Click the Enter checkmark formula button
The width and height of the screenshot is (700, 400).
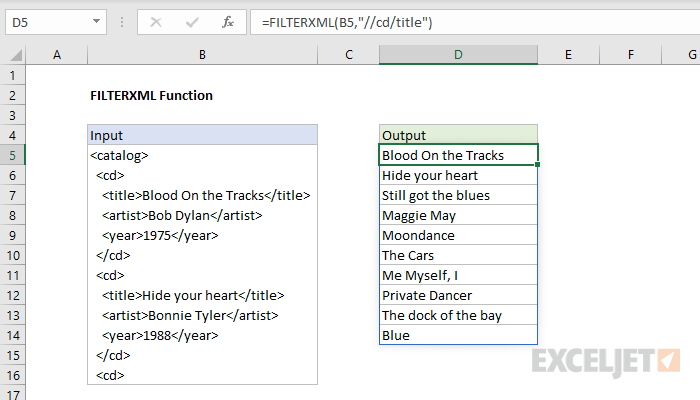pyautogui.click(x=192, y=22)
